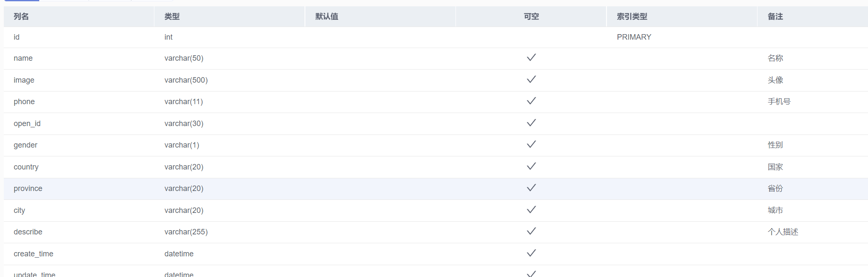
Task: Select the PRIMARY index cell of the id row
Action: [634, 37]
